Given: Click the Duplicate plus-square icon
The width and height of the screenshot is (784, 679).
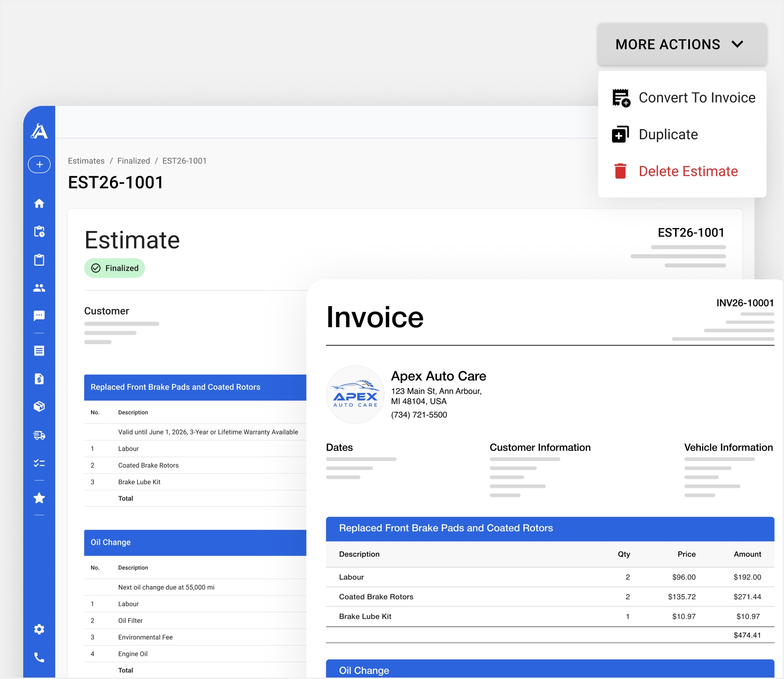Looking at the screenshot, I should [620, 135].
